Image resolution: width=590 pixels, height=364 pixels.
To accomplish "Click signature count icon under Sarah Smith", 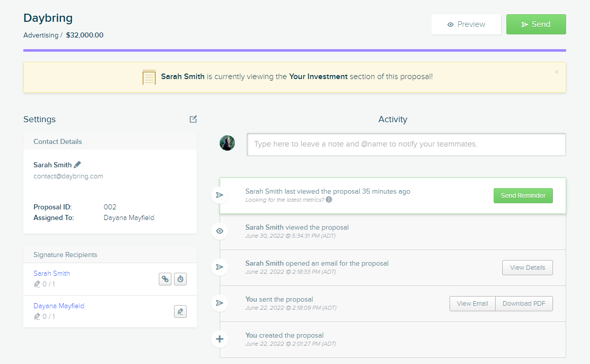I will [37, 284].
